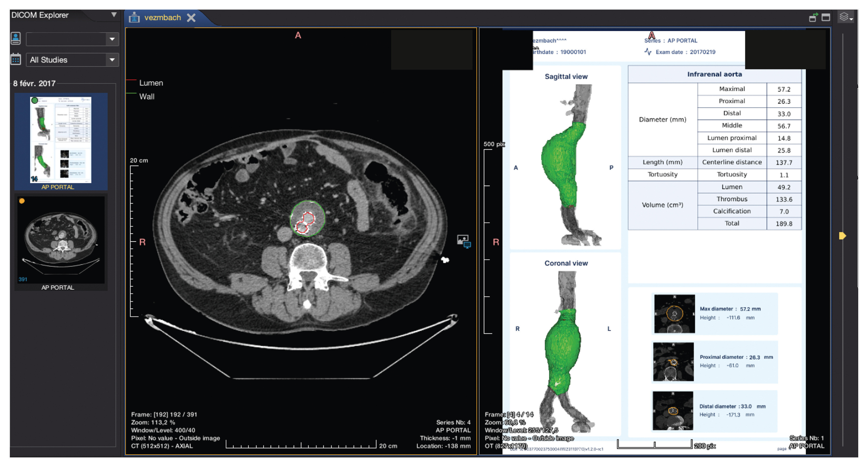Image resolution: width=868 pixels, height=467 pixels.
Task: Close the vezmbach tab
Action: pyautogui.click(x=191, y=18)
